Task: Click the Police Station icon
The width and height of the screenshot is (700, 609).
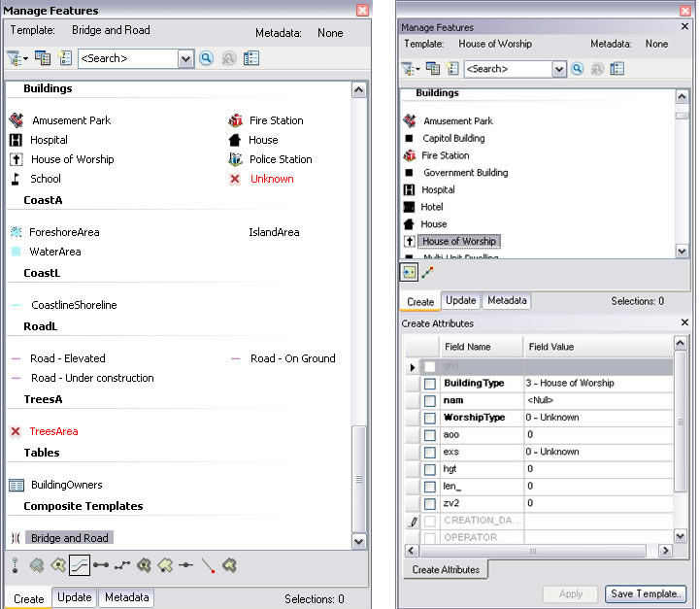Action: coord(235,159)
